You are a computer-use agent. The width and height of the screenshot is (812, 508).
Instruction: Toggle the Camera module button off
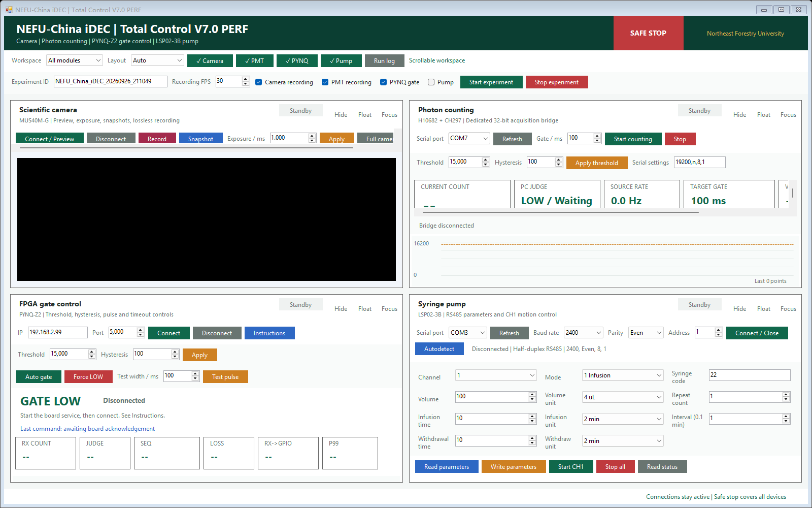click(210, 61)
